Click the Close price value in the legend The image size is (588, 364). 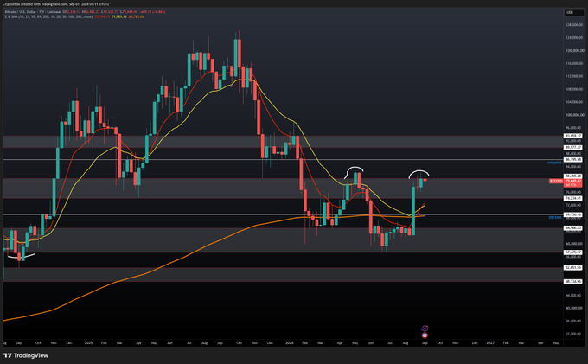[x=129, y=12]
